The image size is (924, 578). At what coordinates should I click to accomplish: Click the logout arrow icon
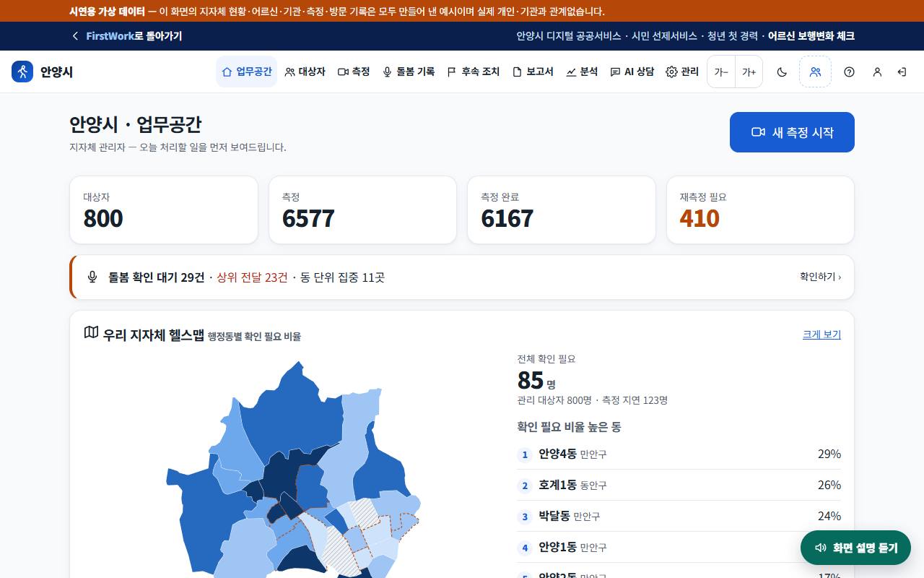[902, 72]
